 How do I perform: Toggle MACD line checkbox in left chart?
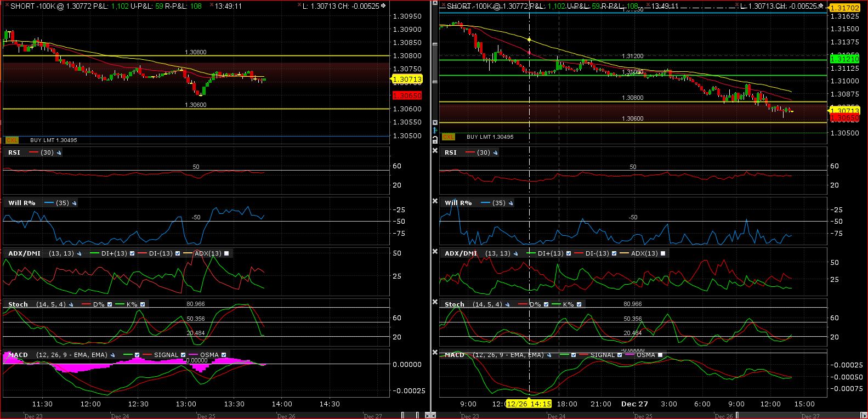point(137,355)
